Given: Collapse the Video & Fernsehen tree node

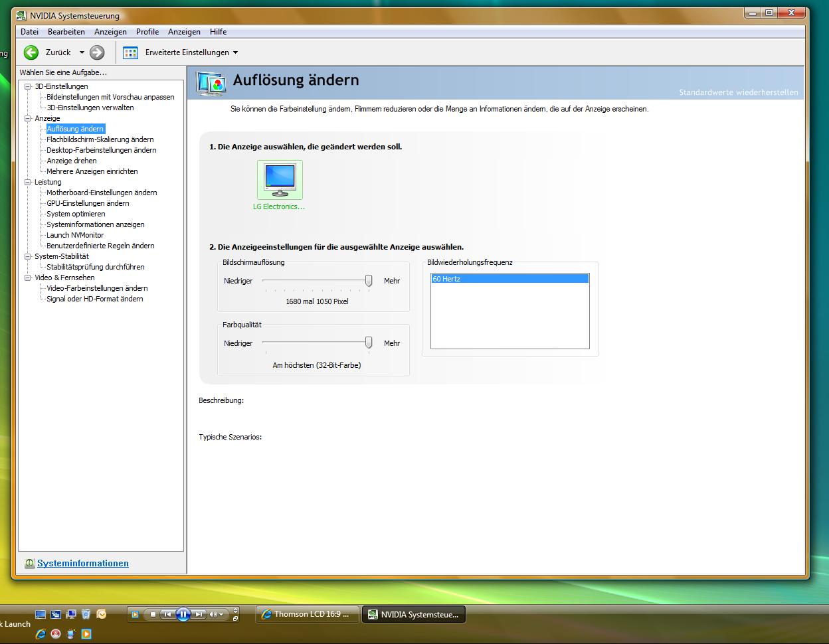Looking at the screenshot, I should click(28, 278).
